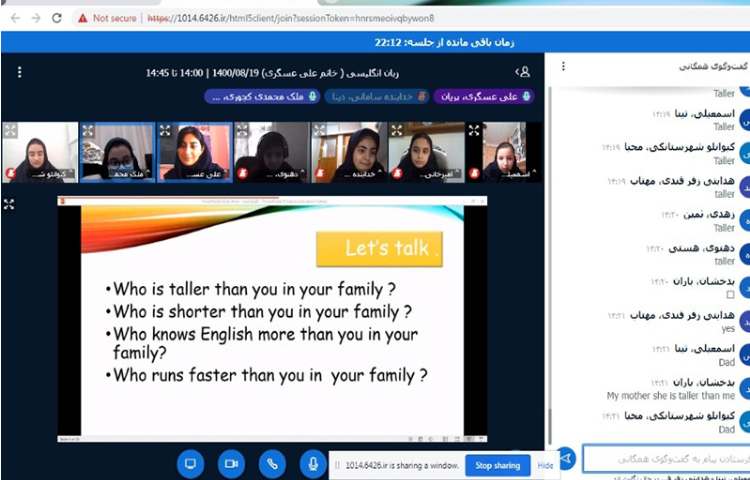
Task: Toggle the webcam sharing button
Action: [x=232, y=464]
